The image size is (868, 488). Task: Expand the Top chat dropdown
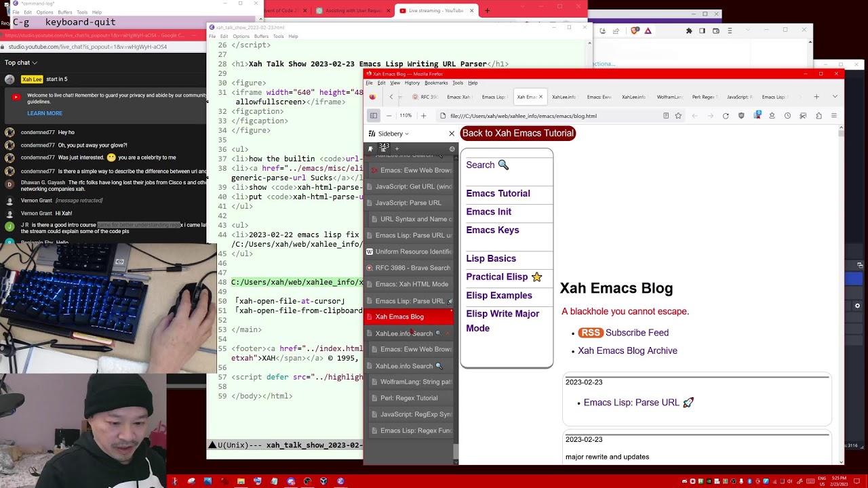(20, 63)
